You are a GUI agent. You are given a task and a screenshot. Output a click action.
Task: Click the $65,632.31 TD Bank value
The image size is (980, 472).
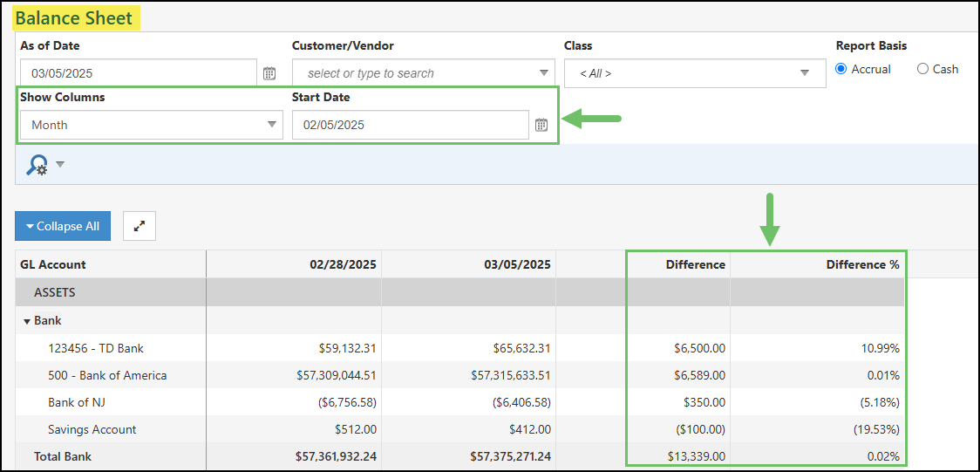pyautogui.click(x=524, y=348)
